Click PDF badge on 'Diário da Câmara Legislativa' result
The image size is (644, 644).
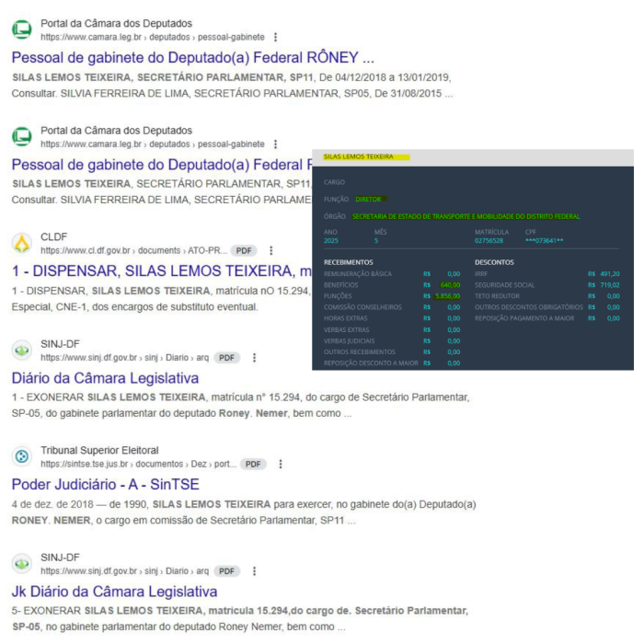coord(226,358)
